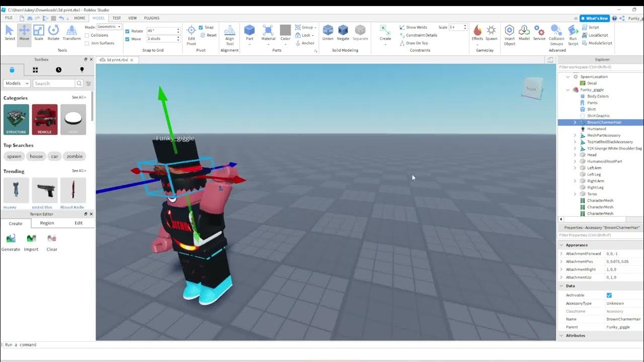Open the Toolbox Creations bulb tab
The image size is (644, 362).
tap(82, 70)
